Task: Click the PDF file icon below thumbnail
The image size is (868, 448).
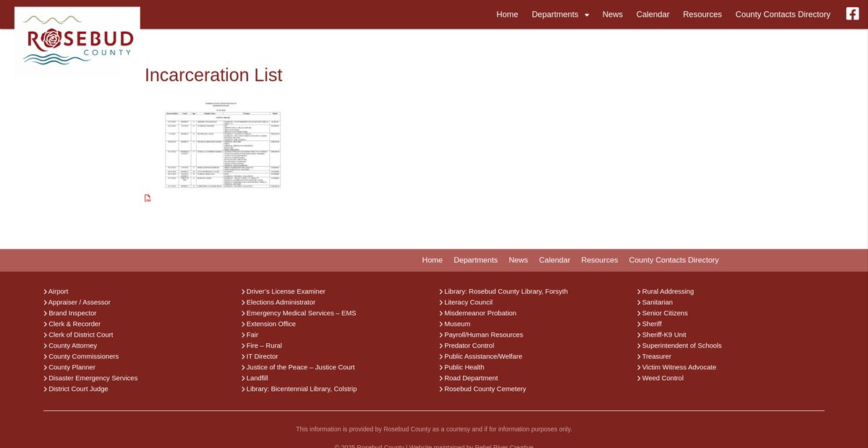Action: point(148,198)
